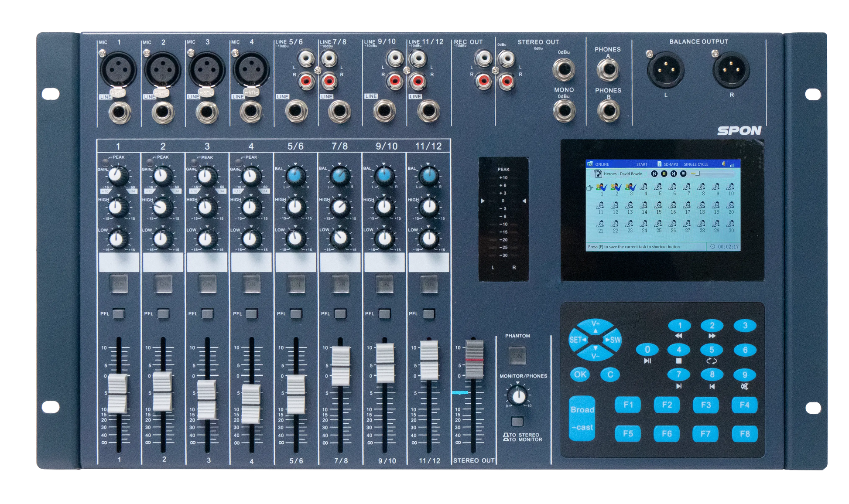Select terminal icon 4 on the screen

644,187
